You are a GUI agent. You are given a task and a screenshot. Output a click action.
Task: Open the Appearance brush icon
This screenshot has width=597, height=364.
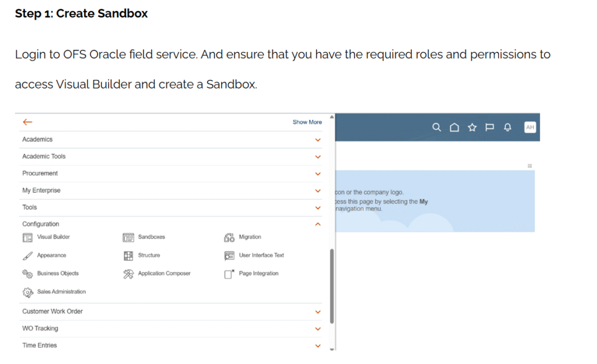tap(27, 256)
